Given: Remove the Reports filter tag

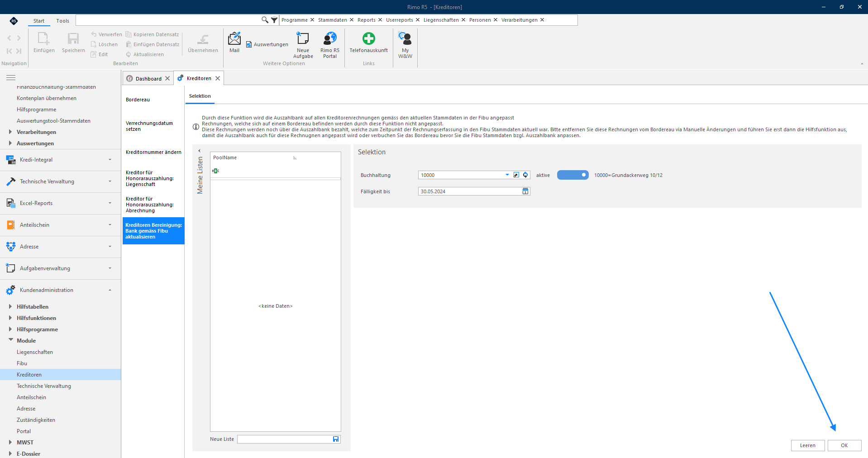Looking at the screenshot, I should tap(380, 20).
